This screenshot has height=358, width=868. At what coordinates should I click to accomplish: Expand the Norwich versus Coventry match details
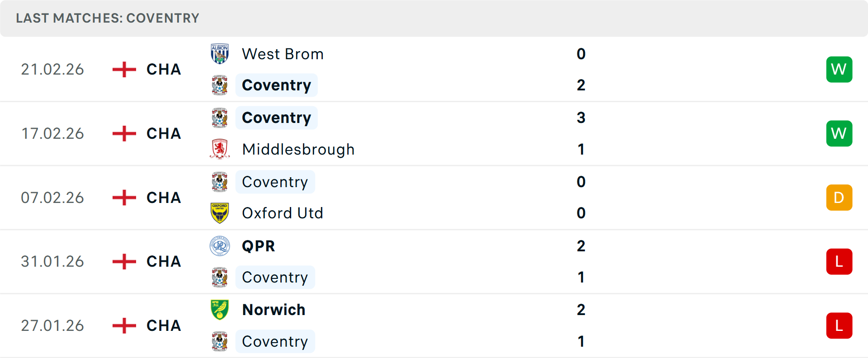pyautogui.click(x=434, y=325)
